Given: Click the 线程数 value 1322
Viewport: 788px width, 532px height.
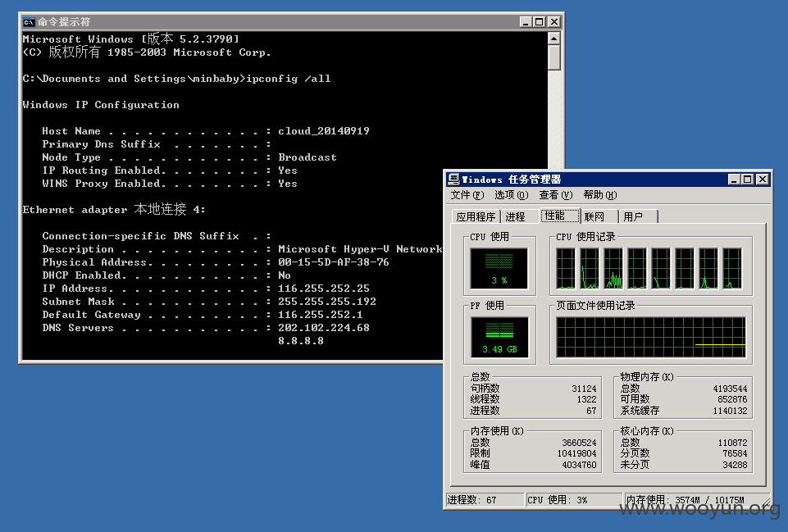Looking at the screenshot, I should tap(586, 399).
